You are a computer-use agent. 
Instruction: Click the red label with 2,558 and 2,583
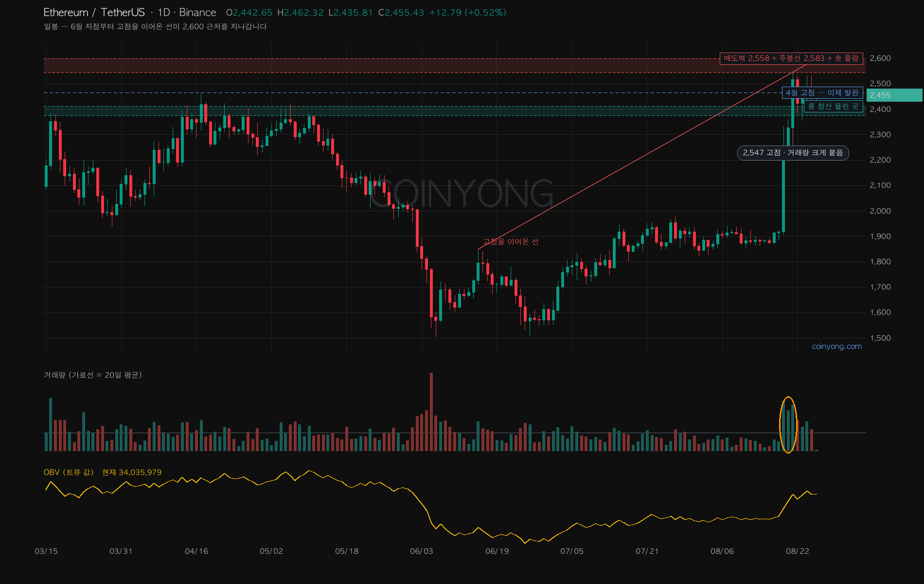click(791, 58)
